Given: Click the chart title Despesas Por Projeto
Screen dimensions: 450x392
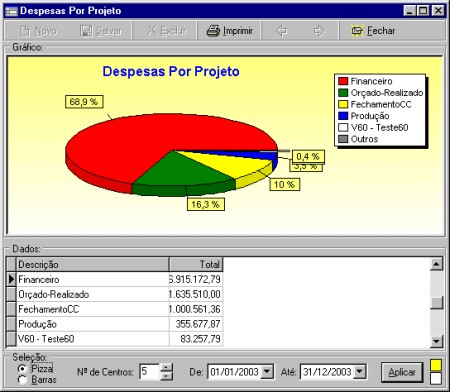Looking at the screenshot, I should coord(171,71).
